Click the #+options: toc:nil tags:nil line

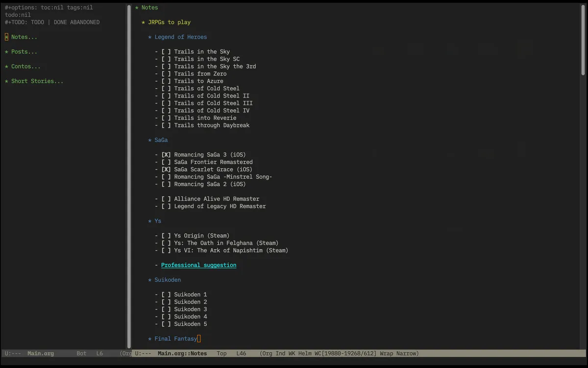pyautogui.click(x=49, y=7)
